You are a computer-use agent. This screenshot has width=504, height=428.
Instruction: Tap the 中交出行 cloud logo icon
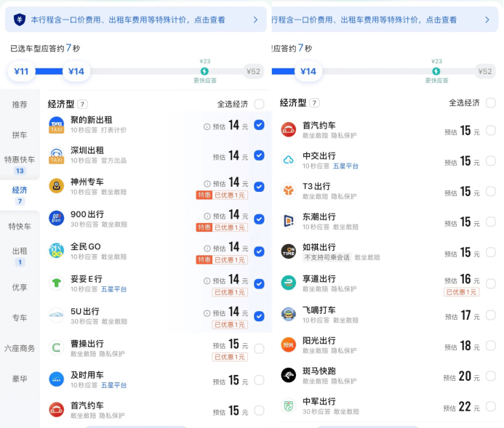(x=288, y=160)
